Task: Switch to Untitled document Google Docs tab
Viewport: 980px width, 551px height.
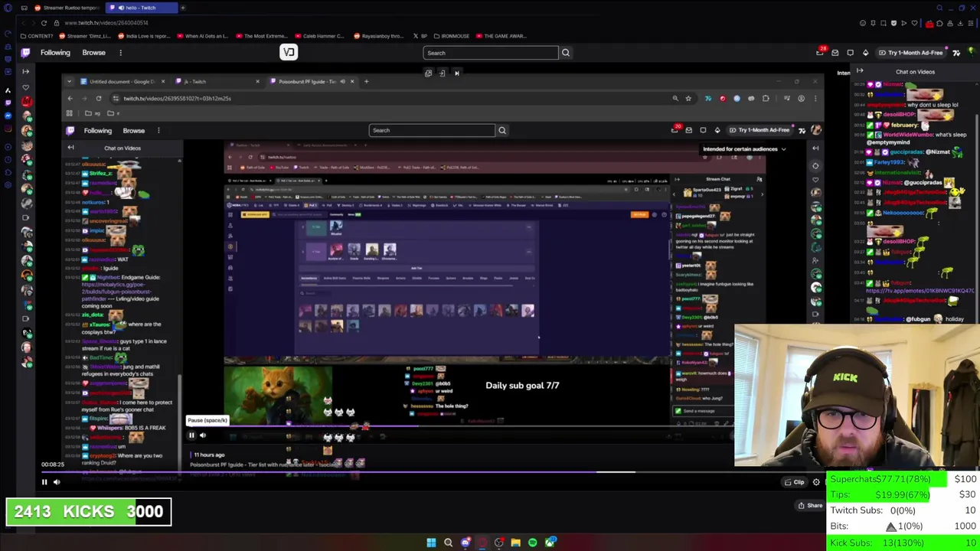Action: click(x=121, y=81)
